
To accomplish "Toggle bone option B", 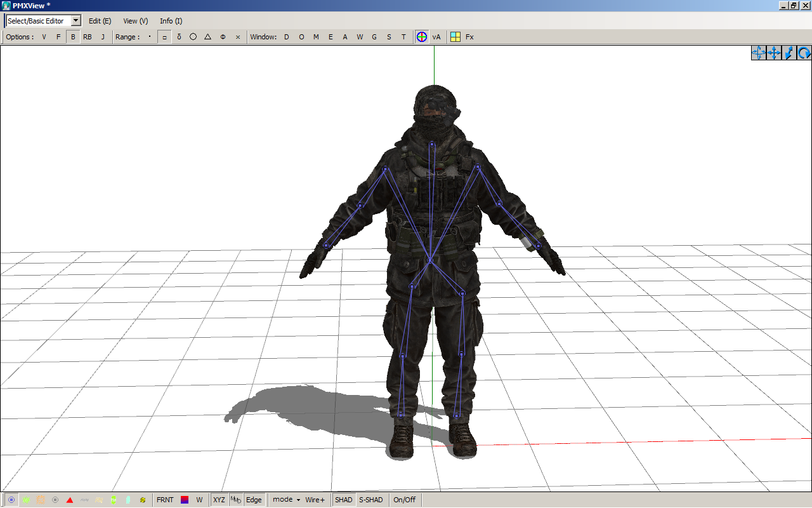I will [73, 37].
